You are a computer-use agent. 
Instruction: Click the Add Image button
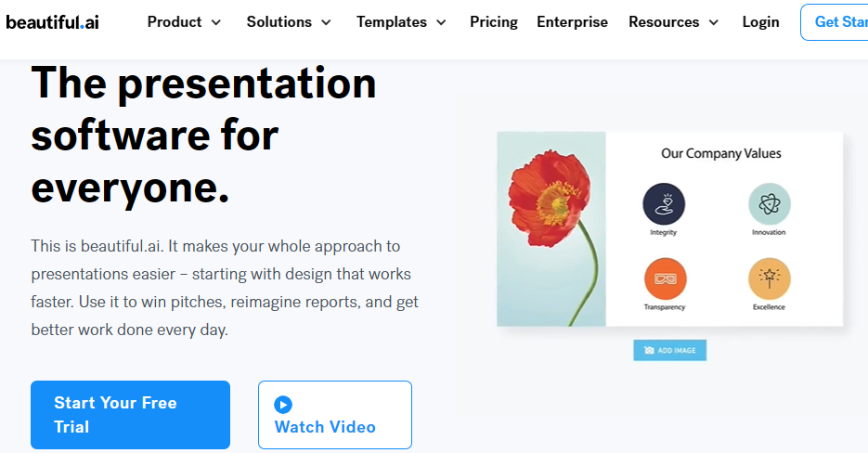click(670, 350)
